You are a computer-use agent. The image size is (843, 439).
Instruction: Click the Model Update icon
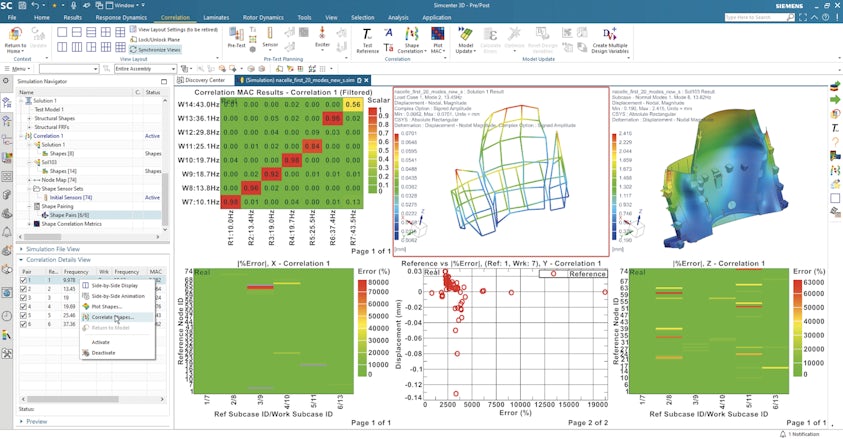coord(465,34)
